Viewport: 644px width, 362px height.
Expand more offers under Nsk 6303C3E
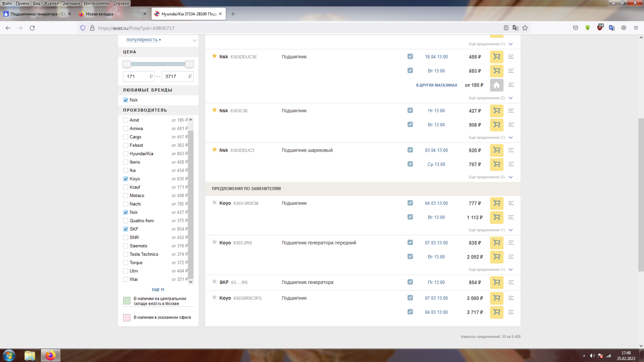coord(491,138)
